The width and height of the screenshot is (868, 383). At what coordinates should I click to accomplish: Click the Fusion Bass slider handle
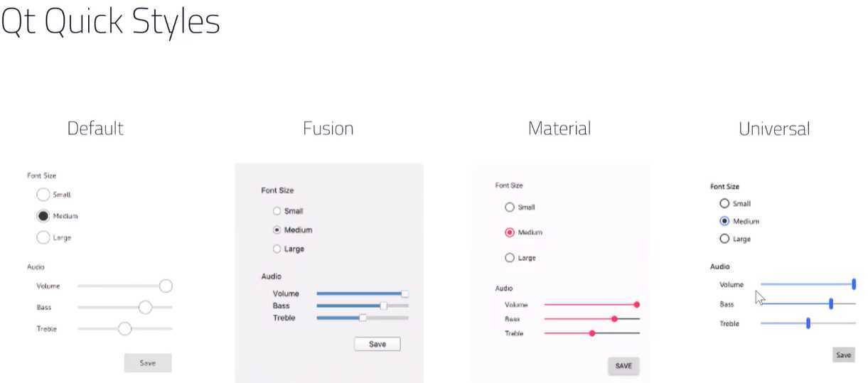tap(384, 306)
